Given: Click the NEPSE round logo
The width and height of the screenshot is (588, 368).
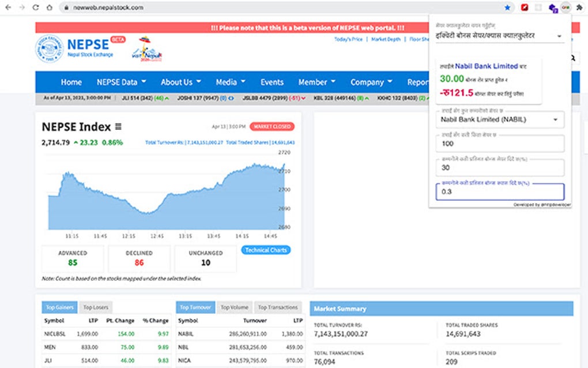Looking at the screenshot, I should pyautogui.click(x=49, y=48).
